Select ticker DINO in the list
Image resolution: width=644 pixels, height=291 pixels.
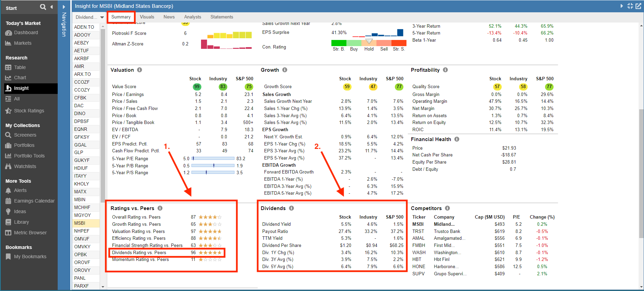click(86, 113)
